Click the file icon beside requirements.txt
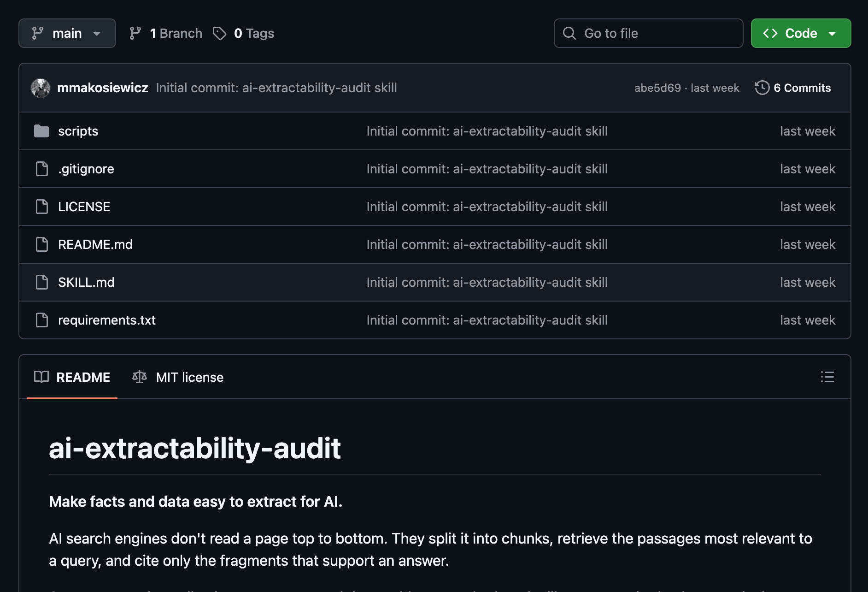 (42, 320)
